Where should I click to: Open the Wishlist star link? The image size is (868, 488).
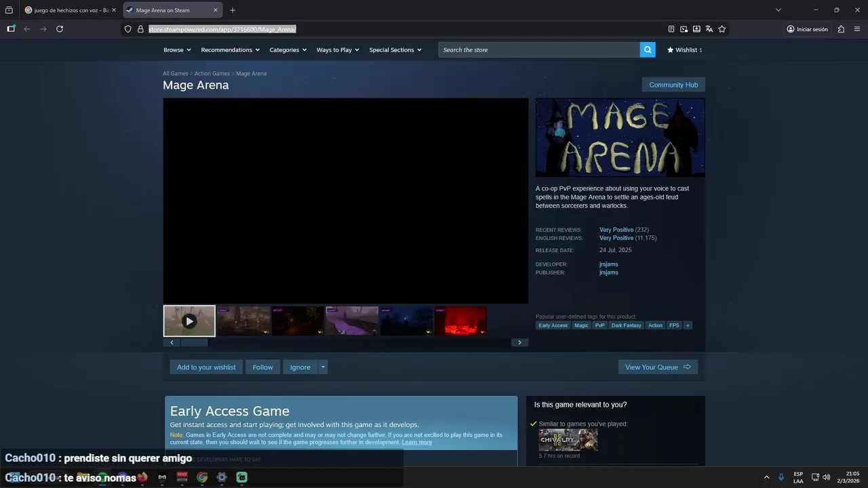click(x=684, y=50)
